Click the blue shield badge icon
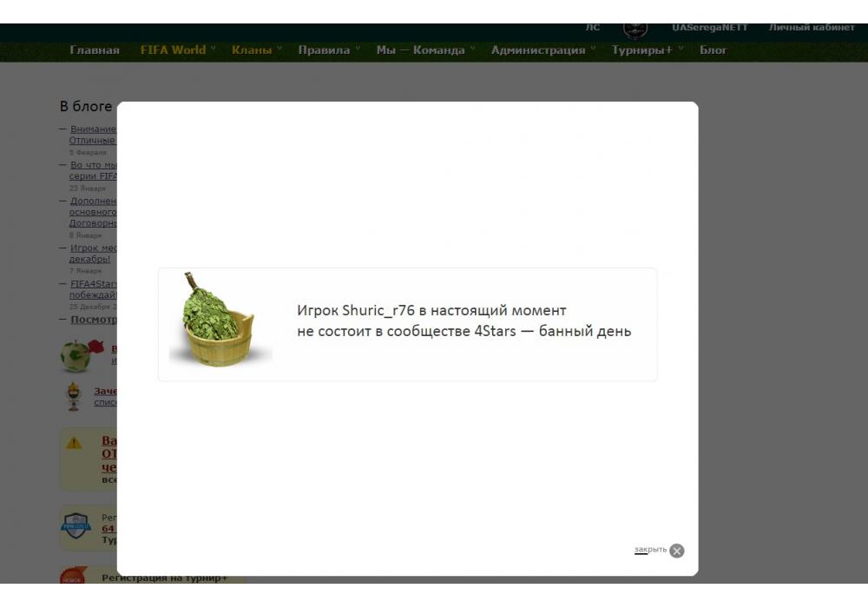The width and height of the screenshot is (868, 608). [x=76, y=525]
